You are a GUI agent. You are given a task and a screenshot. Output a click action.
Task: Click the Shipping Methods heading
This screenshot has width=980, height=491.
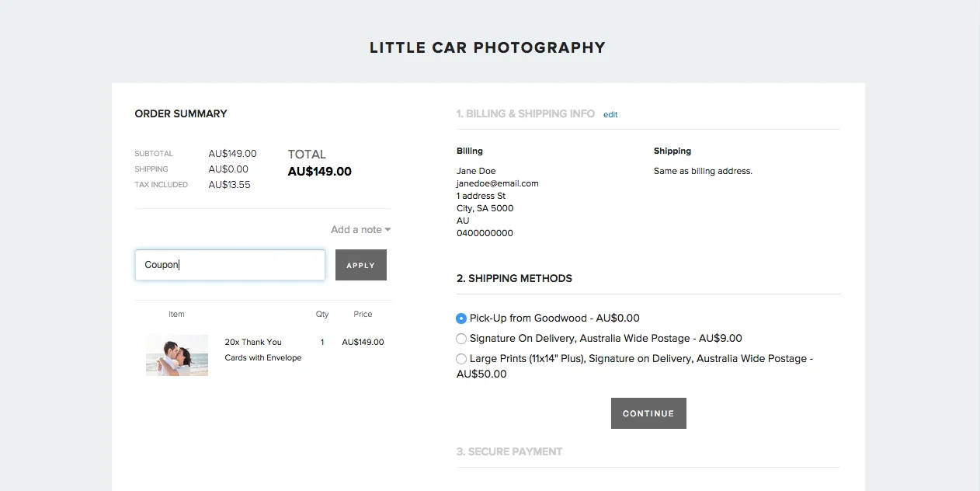click(x=514, y=278)
